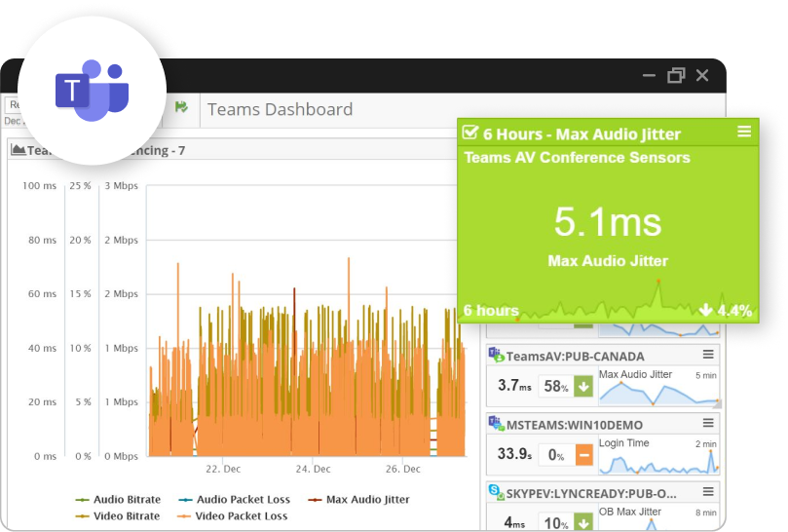Click the 24. Dec label on the chart axis
Image resolution: width=788 pixels, height=532 pixels.
point(313,469)
